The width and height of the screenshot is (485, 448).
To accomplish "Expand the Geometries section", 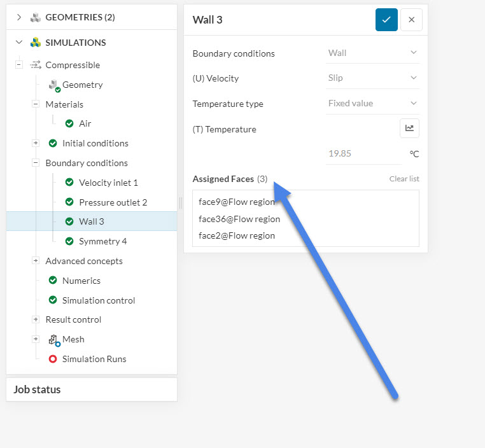I will click(x=18, y=17).
